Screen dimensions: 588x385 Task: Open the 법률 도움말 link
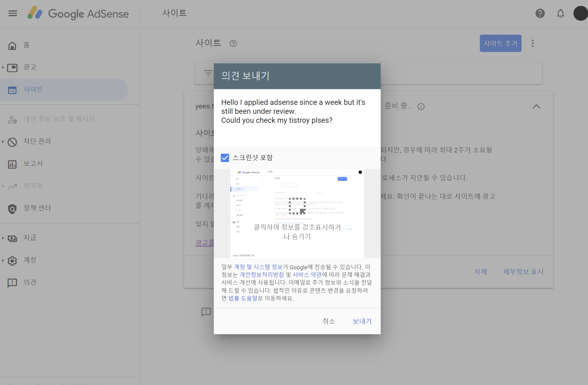[x=243, y=298]
